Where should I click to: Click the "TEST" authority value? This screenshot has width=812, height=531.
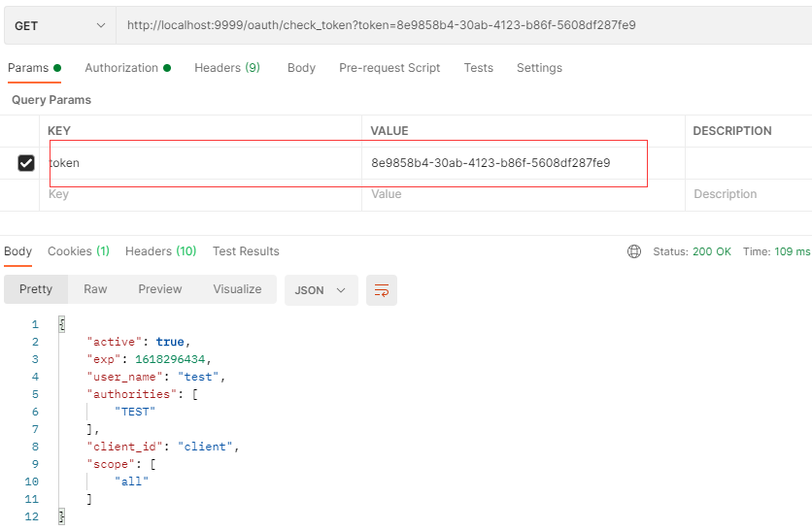[135, 412]
